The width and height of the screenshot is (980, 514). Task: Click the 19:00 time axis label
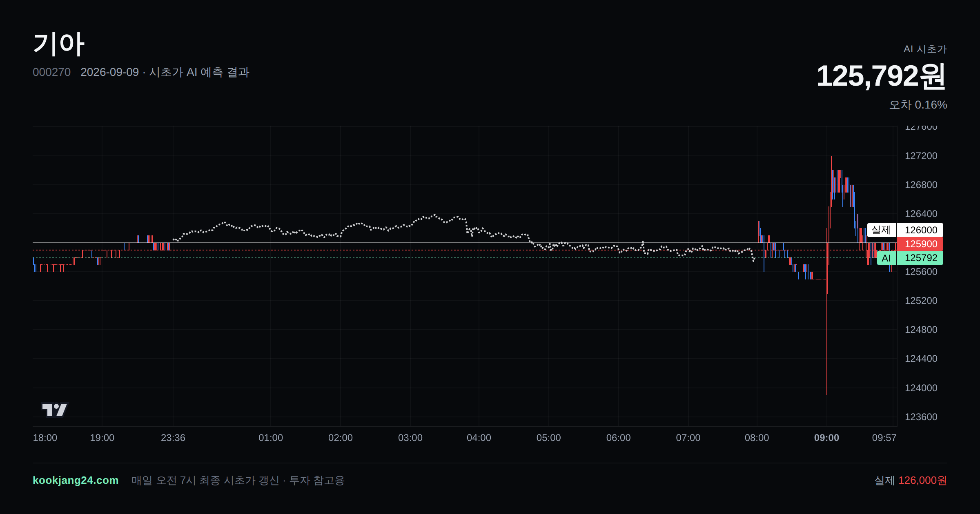[x=102, y=438]
